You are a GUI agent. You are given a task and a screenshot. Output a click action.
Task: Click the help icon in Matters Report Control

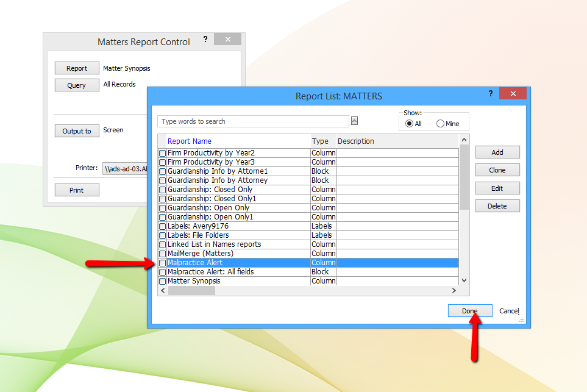pyautogui.click(x=205, y=39)
